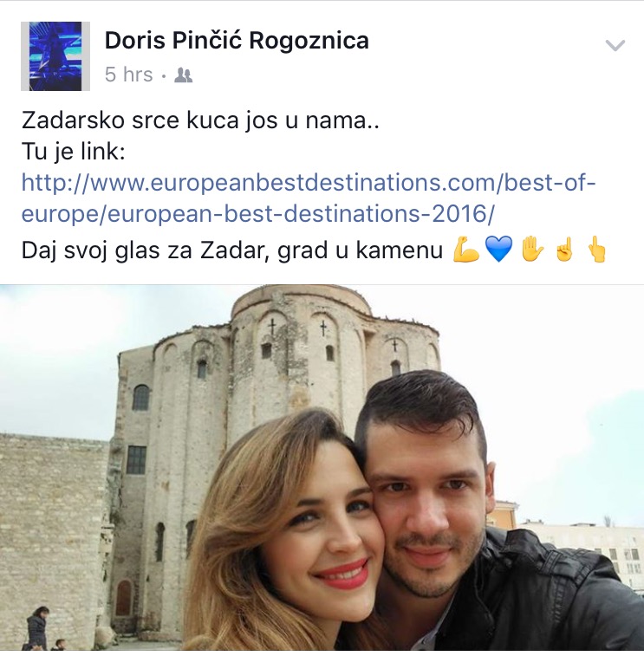Click the pointing-up finger emoji
Screen dimensions: 644x656
(x=596, y=249)
